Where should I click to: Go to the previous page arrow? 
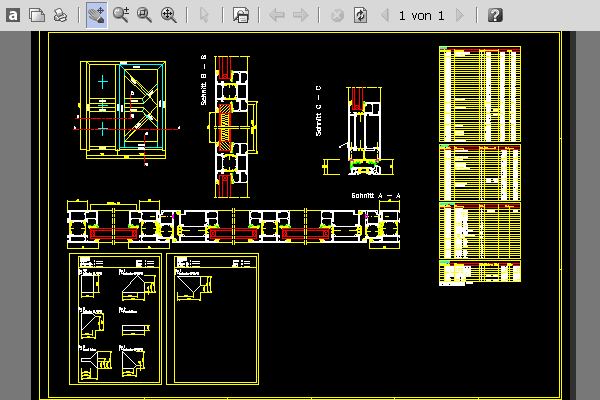385,15
